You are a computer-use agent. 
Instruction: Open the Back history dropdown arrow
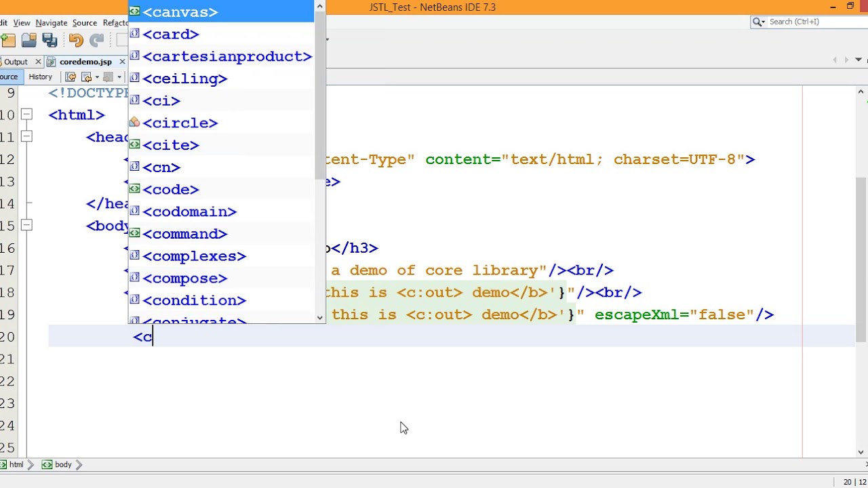click(97, 77)
